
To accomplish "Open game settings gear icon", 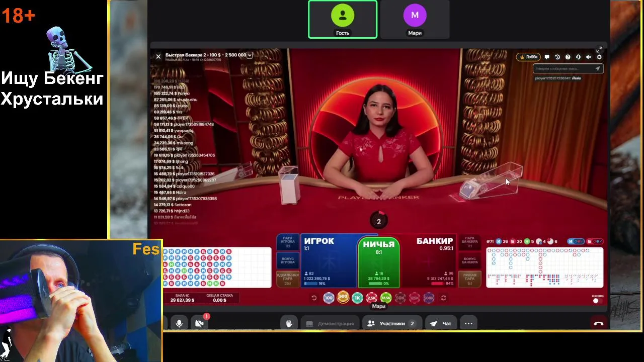I will click(599, 57).
